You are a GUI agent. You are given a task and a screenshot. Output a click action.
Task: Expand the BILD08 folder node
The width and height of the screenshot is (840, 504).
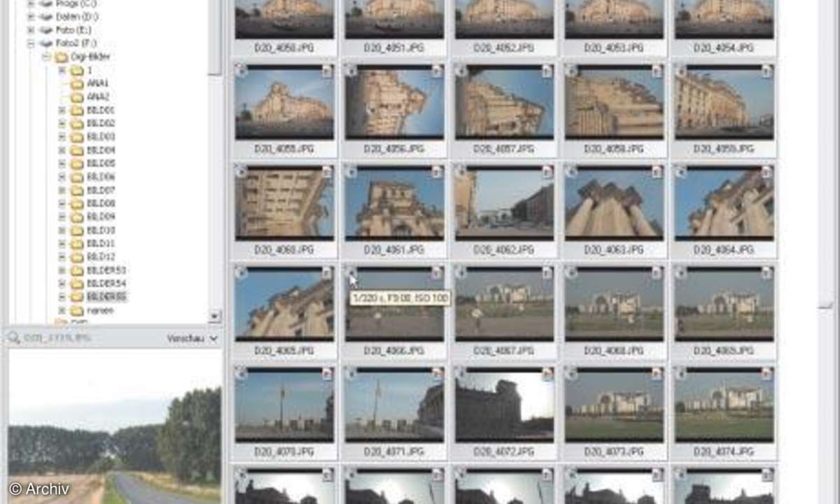[x=62, y=204]
